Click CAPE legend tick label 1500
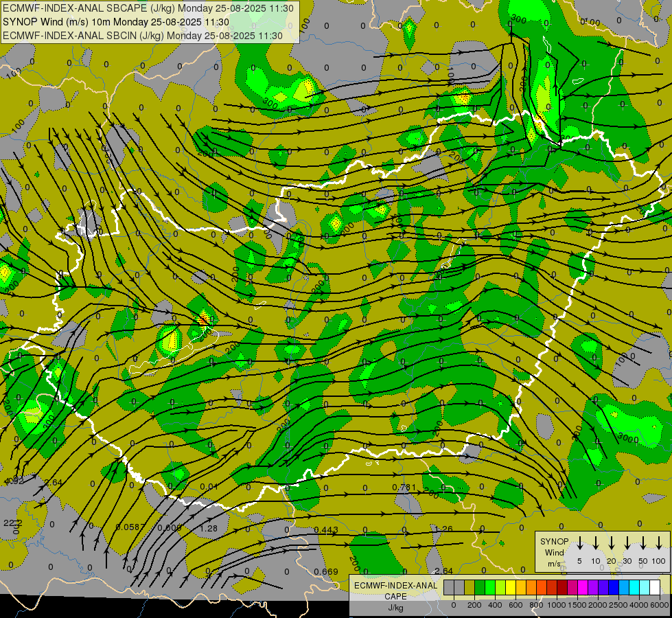The height and width of the screenshot is (618, 672). pyautogui.click(x=577, y=605)
